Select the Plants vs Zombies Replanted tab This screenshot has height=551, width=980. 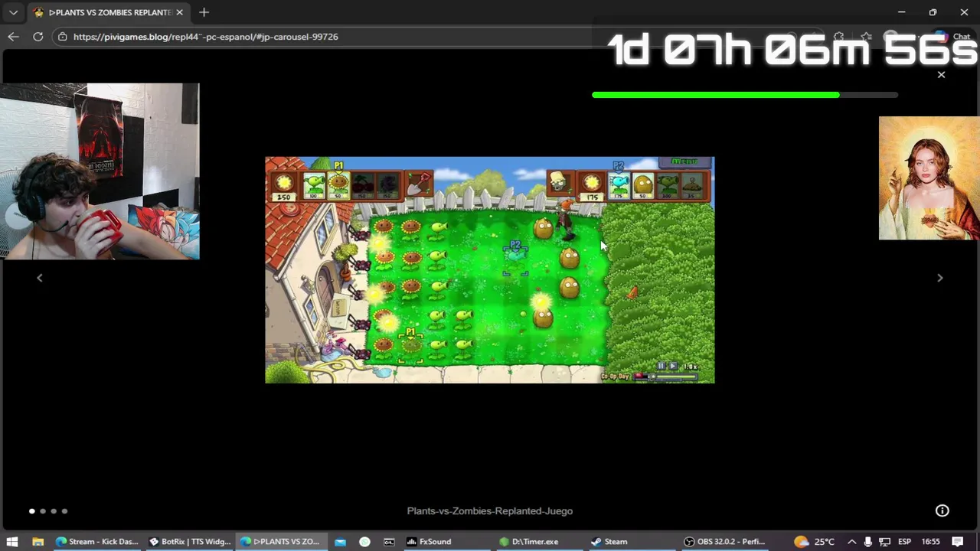point(107,12)
